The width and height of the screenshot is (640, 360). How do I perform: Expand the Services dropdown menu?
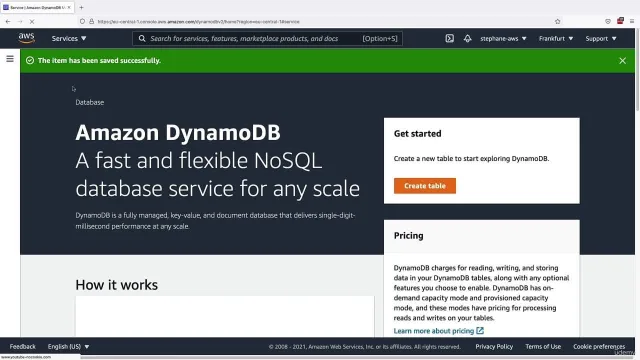click(x=69, y=38)
